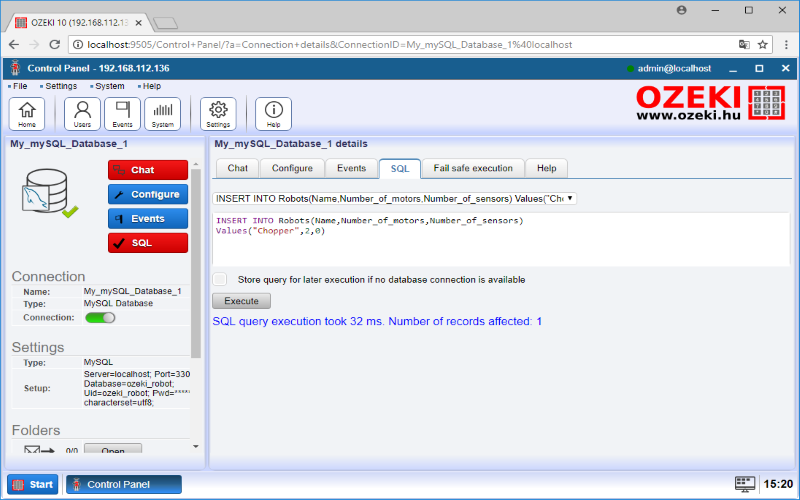Open the Events toolbar icon
The height and width of the screenshot is (500, 800).
pyautogui.click(x=122, y=114)
